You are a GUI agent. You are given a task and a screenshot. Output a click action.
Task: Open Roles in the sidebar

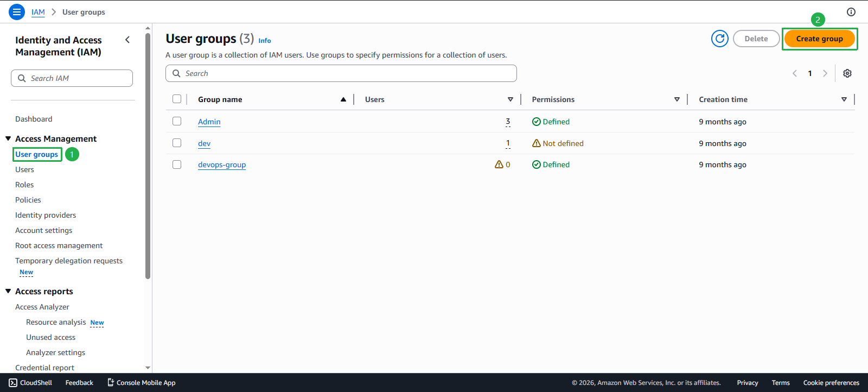point(24,185)
